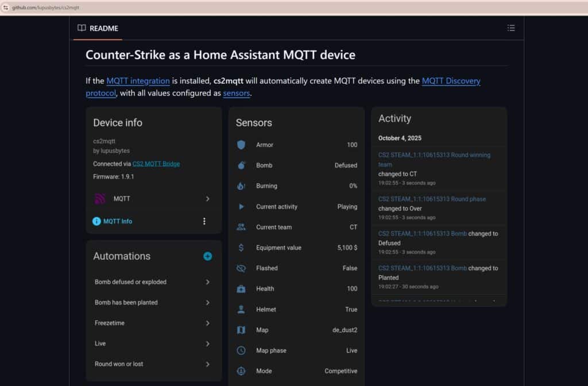Click the Flashed crossed-eye icon
The width and height of the screenshot is (588, 386).
coord(241,268)
